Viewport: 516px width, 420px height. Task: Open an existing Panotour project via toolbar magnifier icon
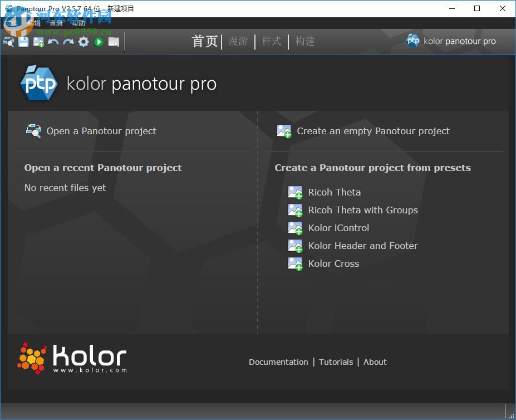[8, 42]
